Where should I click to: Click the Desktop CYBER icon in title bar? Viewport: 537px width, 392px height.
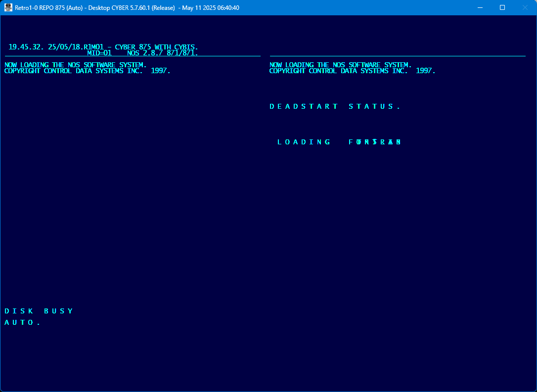8,7
